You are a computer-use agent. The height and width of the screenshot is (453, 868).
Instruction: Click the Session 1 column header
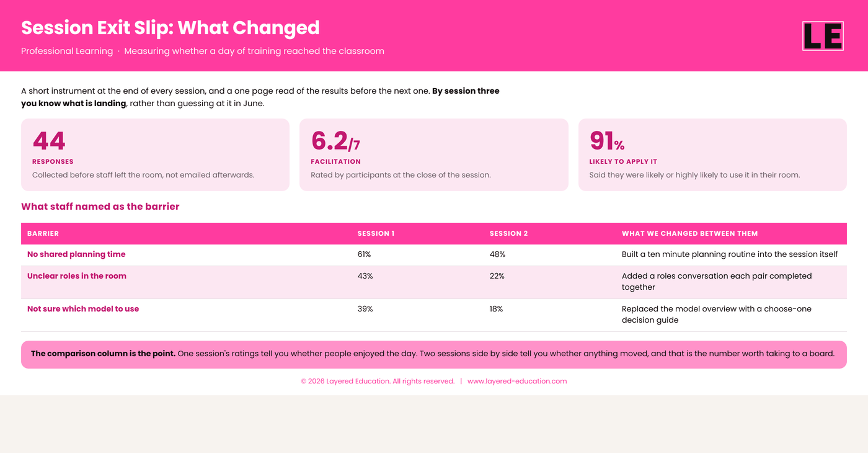pos(376,233)
